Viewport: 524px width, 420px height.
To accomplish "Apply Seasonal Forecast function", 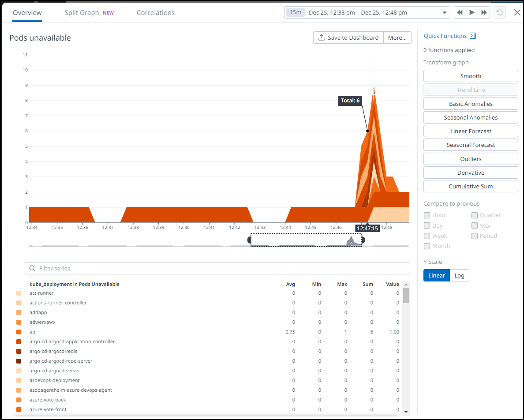I will (x=471, y=145).
